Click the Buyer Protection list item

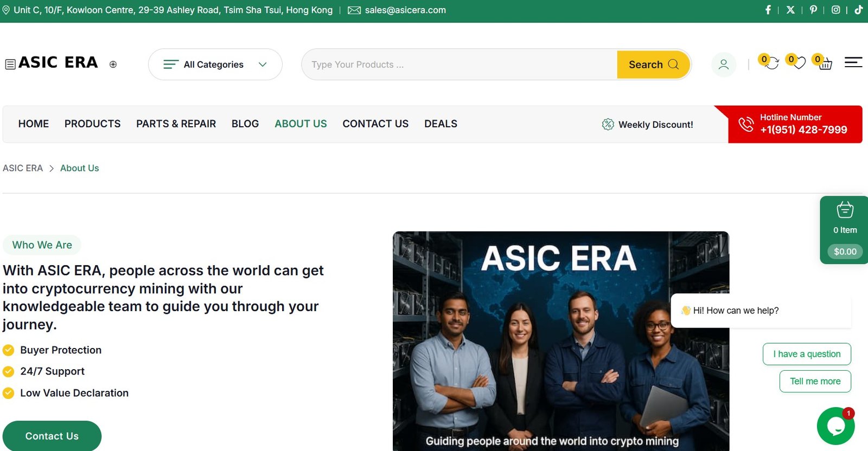click(x=61, y=350)
